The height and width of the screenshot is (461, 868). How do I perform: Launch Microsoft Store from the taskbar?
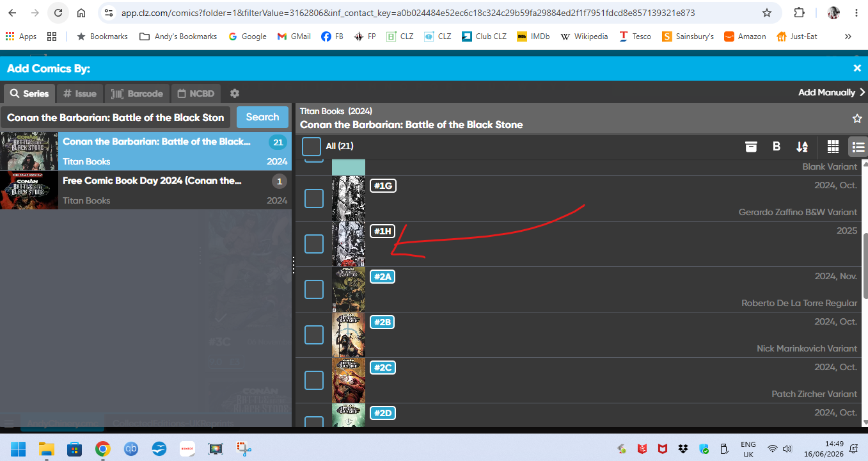75,448
